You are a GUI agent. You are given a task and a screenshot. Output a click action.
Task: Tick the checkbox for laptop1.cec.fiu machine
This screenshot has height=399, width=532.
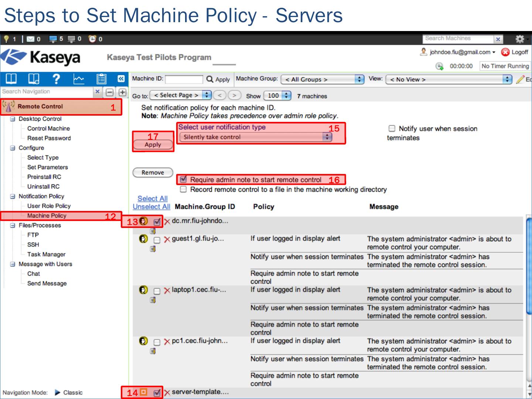(x=157, y=291)
